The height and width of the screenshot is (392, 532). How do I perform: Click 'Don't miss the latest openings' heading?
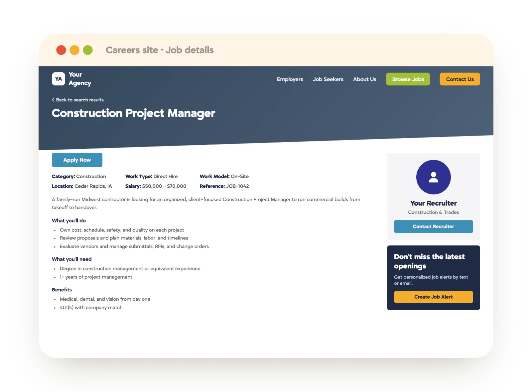[x=429, y=261]
